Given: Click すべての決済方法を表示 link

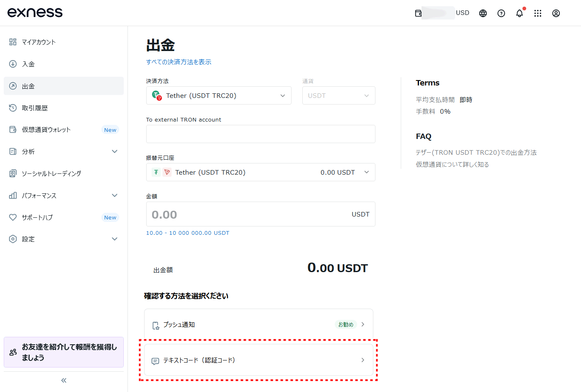Looking at the screenshot, I should tap(179, 62).
